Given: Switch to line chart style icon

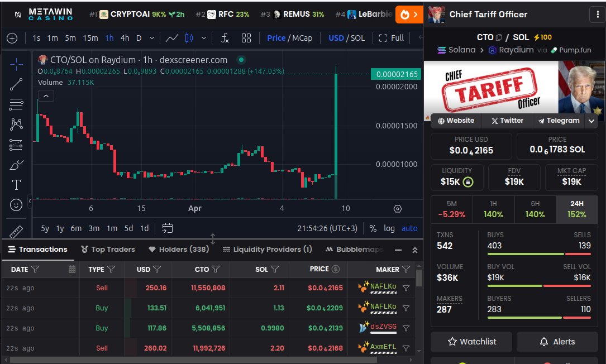Looking at the screenshot, I should coord(172,38).
